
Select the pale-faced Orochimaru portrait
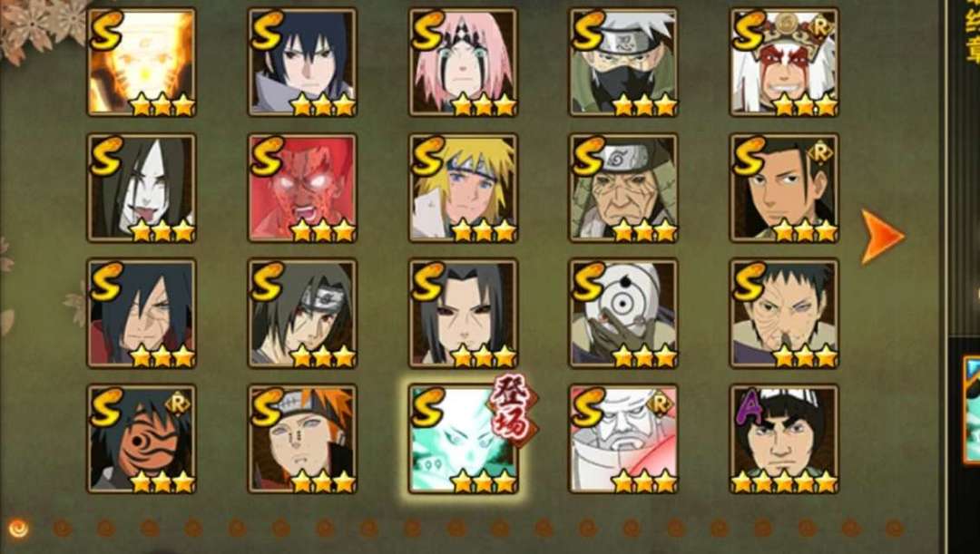pyautogui.click(x=142, y=188)
